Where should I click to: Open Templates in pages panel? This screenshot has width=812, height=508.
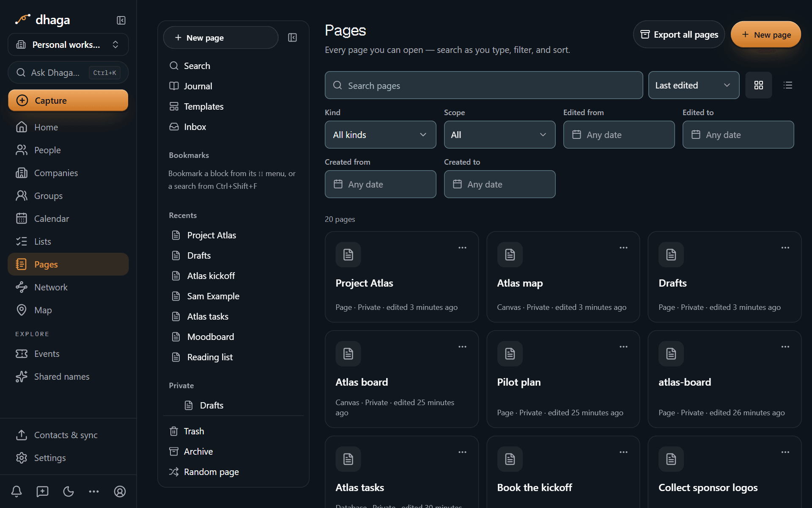coord(233,106)
